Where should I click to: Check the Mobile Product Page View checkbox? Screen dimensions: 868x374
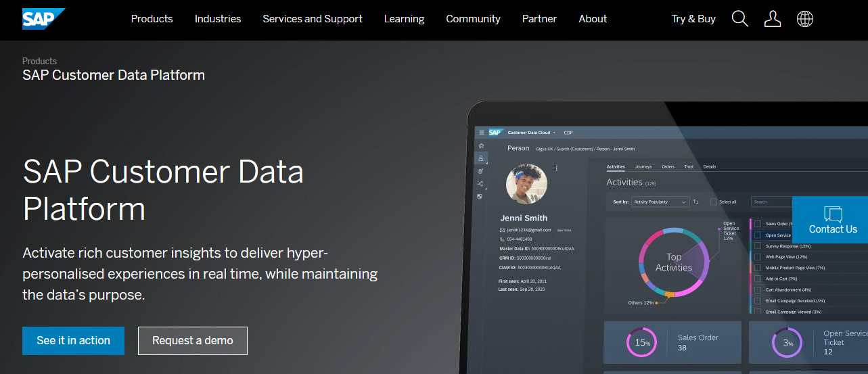[758, 268]
